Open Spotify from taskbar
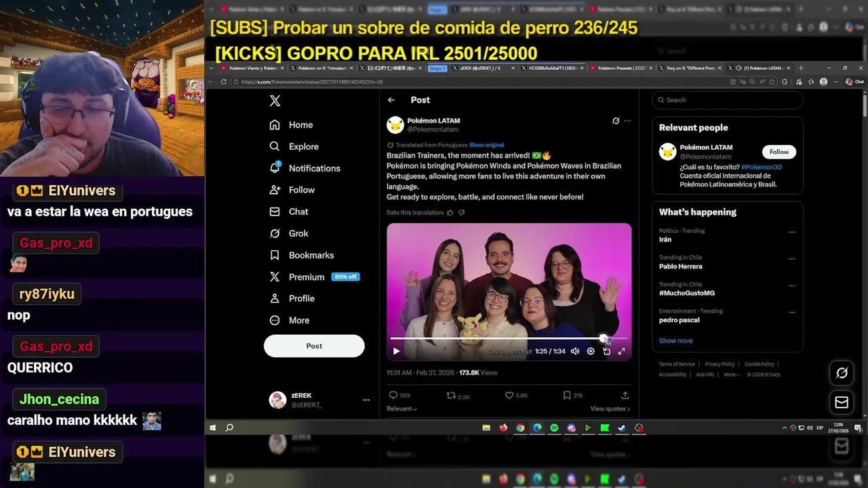 click(554, 428)
